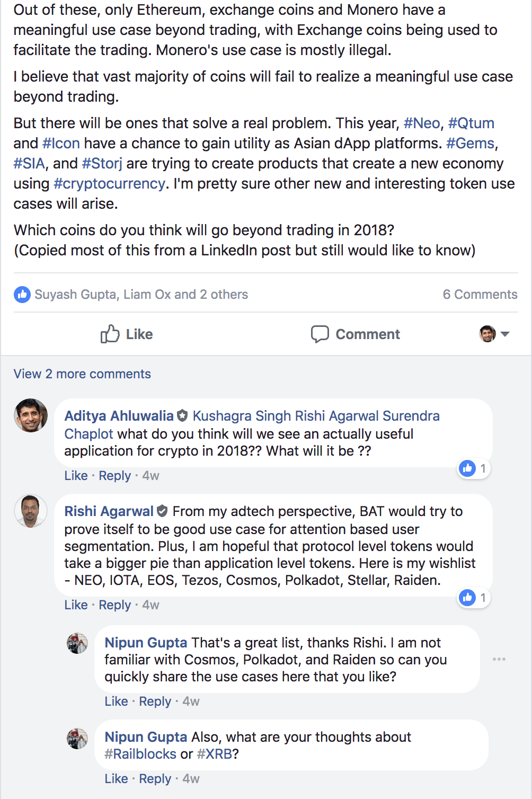Viewport: 532px width, 799px height.
Task: Open the #Neo hashtag
Action: coord(422,123)
